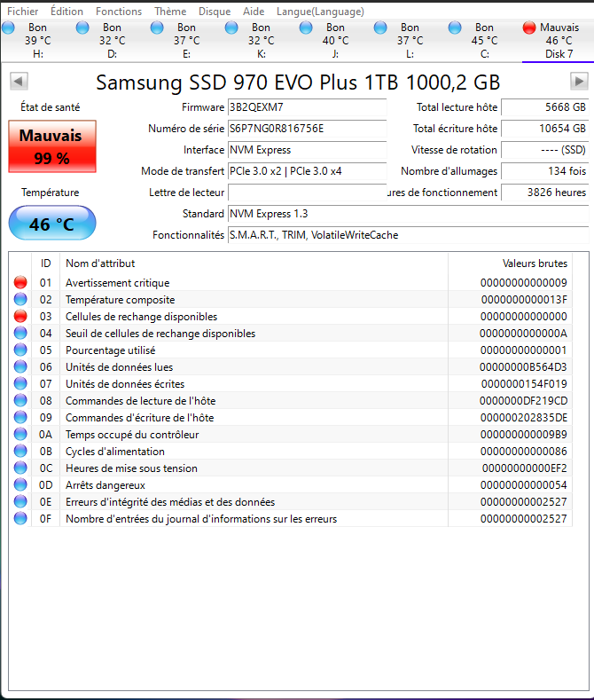Viewport: 594px width, 700px height.
Task: Click the 46 °C temperature button
Action: [x=52, y=224]
